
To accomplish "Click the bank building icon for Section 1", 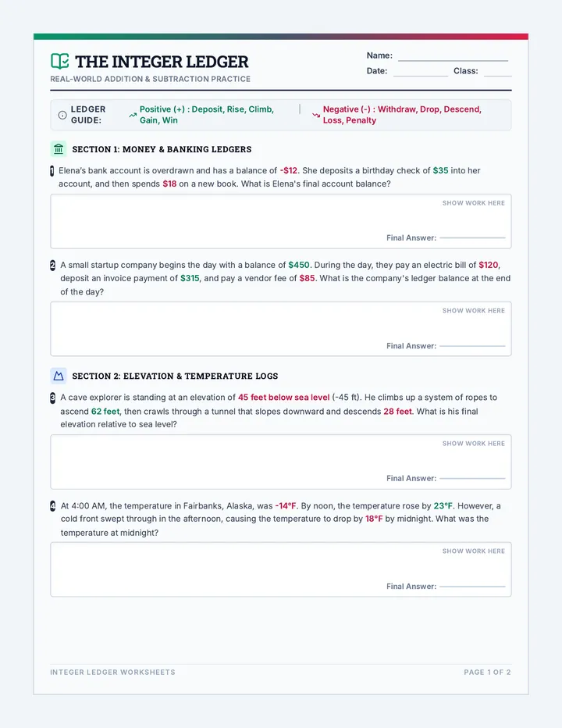I will (59, 149).
